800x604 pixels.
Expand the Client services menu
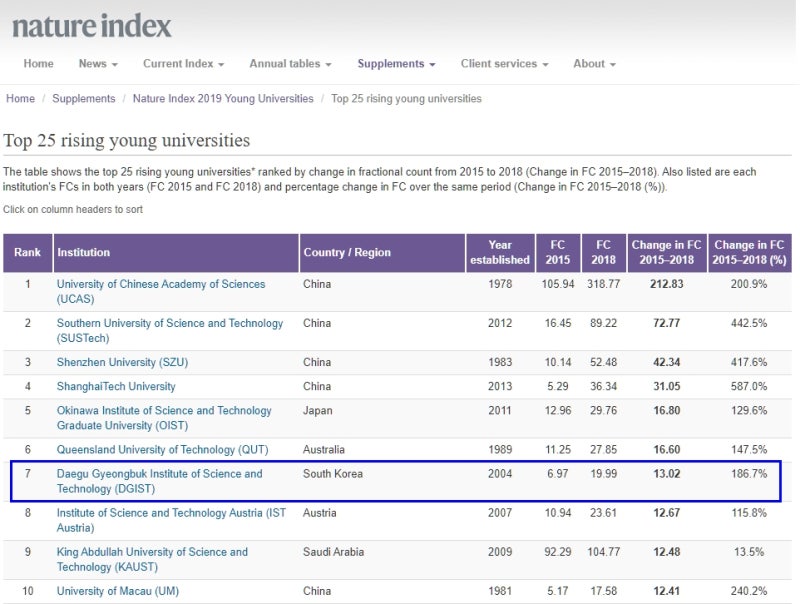[504, 64]
